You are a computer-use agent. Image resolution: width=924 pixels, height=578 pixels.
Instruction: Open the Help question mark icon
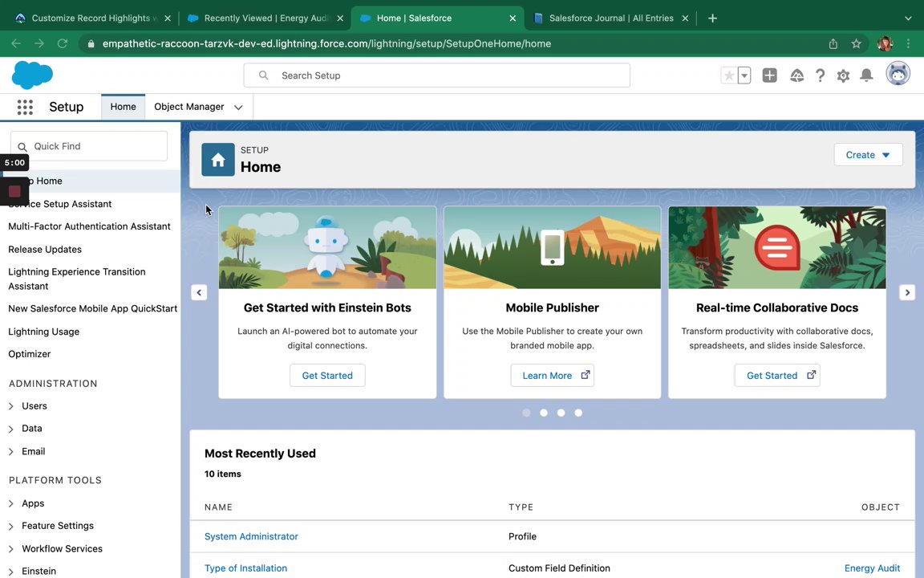coord(820,75)
